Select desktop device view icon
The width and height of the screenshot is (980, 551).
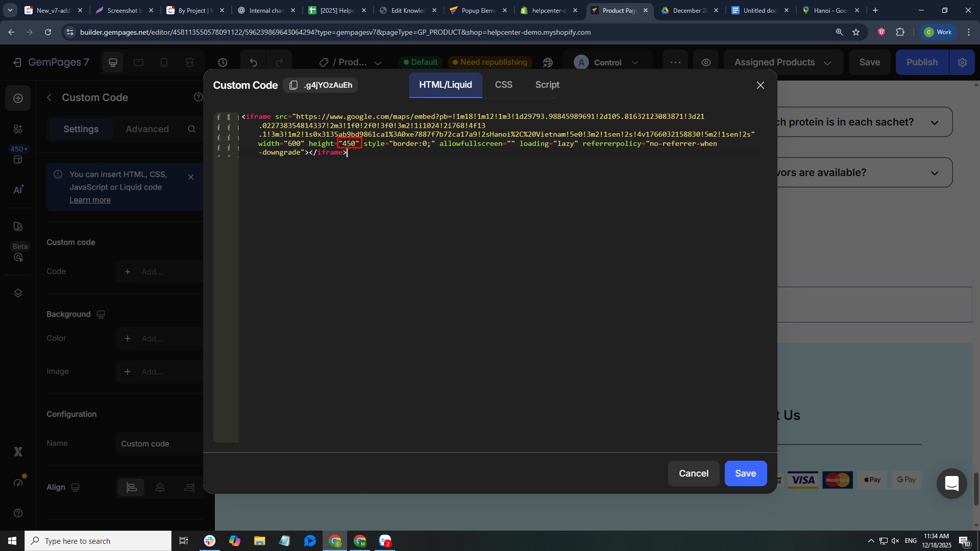click(x=113, y=62)
